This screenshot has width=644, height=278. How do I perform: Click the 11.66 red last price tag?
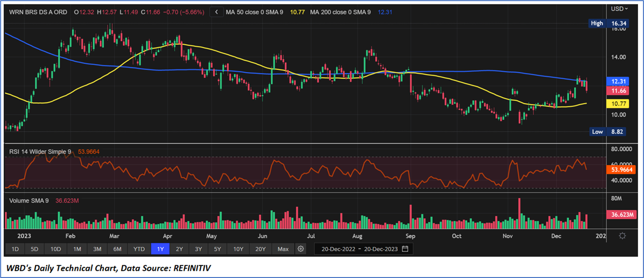tap(617, 90)
